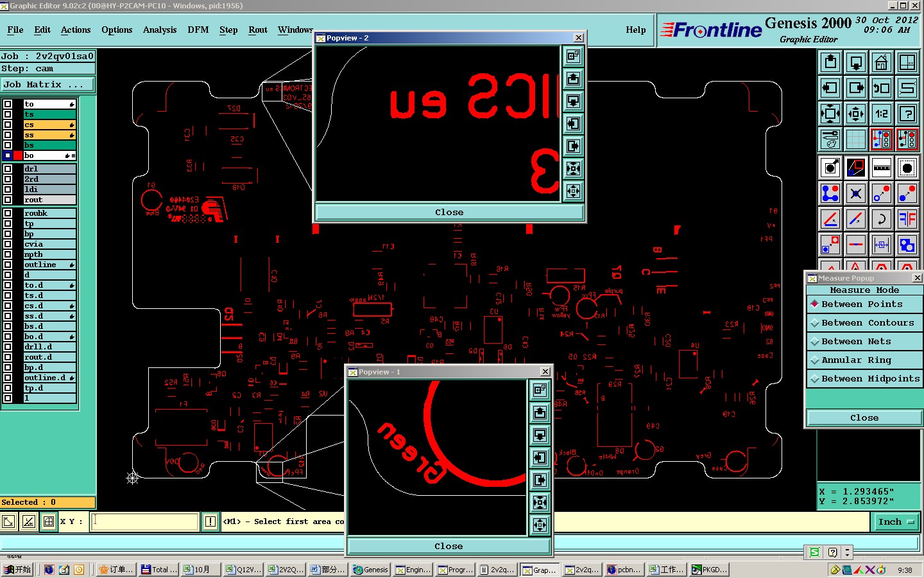This screenshot has height=578, width=924.
Task: Click the XY coordinate input field
Action: click(x=145, y=521)
